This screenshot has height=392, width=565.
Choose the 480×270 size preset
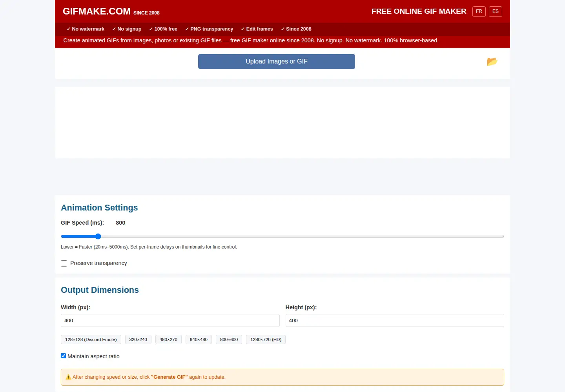pyautogui.click(x=168, y=339)
